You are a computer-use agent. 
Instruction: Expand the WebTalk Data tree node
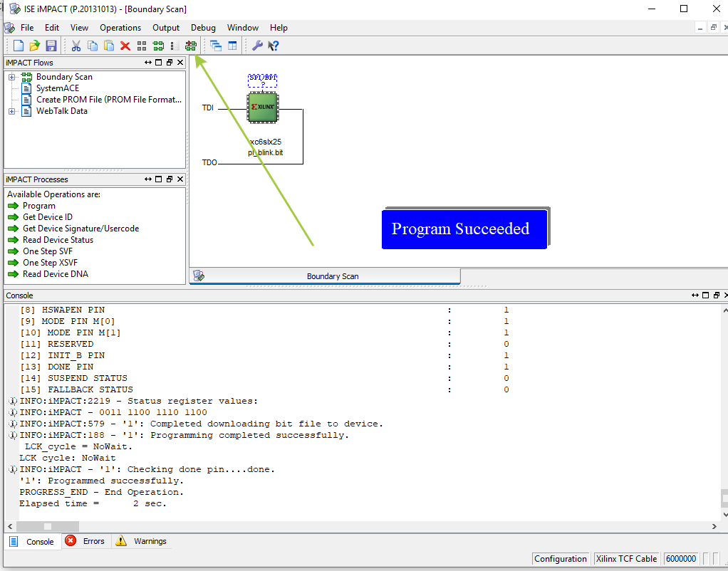pyautogui.click(x=11, y=111)
